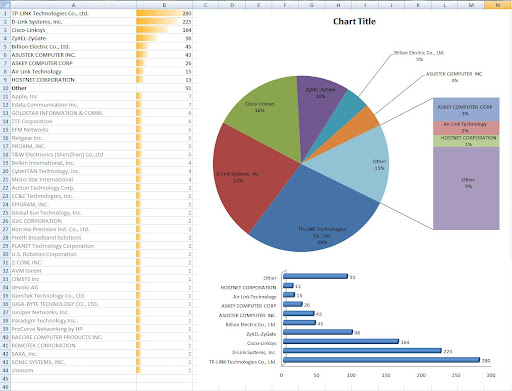Image resolution: width=512 pixels, height=391 pixels.
Task: Select the ZyXEL-ZyGate bar in bar chart
Action: (x=318, y=332)
